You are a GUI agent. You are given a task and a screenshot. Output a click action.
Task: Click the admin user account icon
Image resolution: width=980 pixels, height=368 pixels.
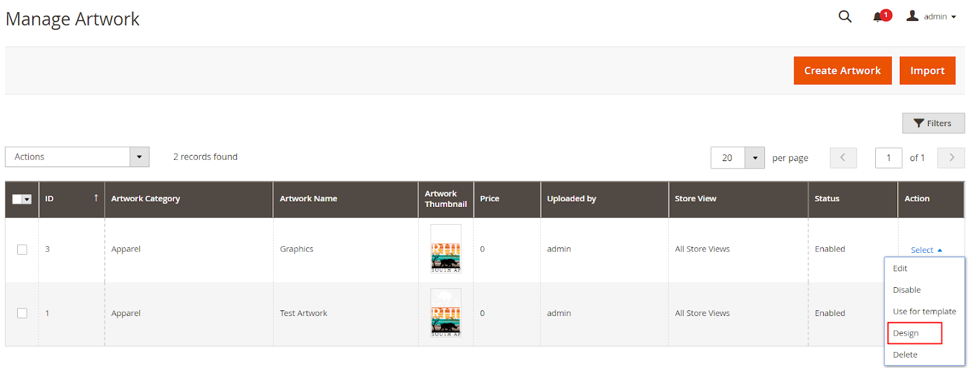(912, 16)
